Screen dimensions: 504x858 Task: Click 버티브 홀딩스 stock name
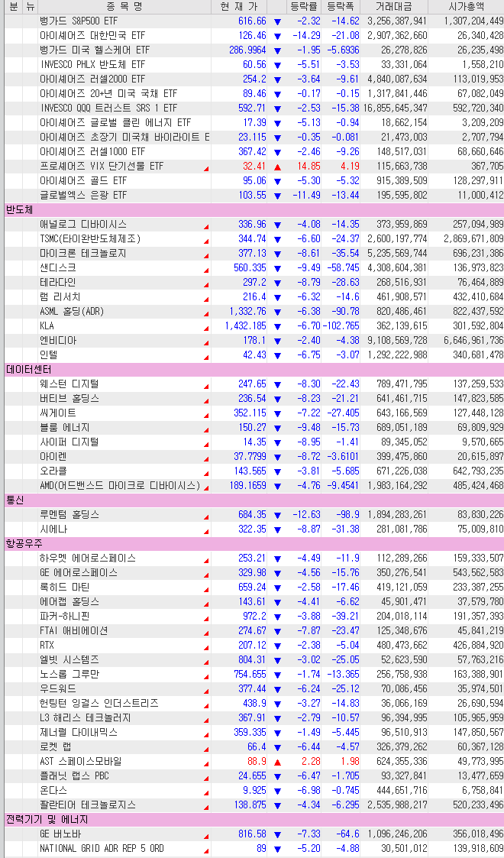pos(69,399)
